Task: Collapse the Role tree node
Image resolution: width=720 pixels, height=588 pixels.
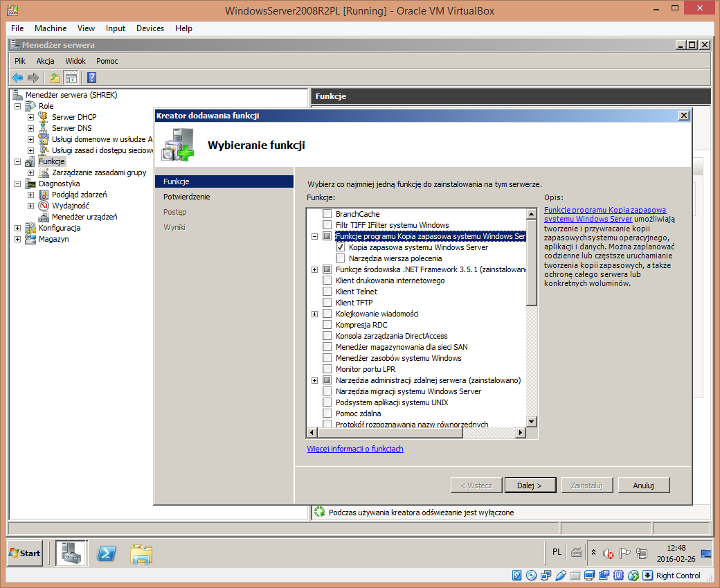Action: [17, 106]
